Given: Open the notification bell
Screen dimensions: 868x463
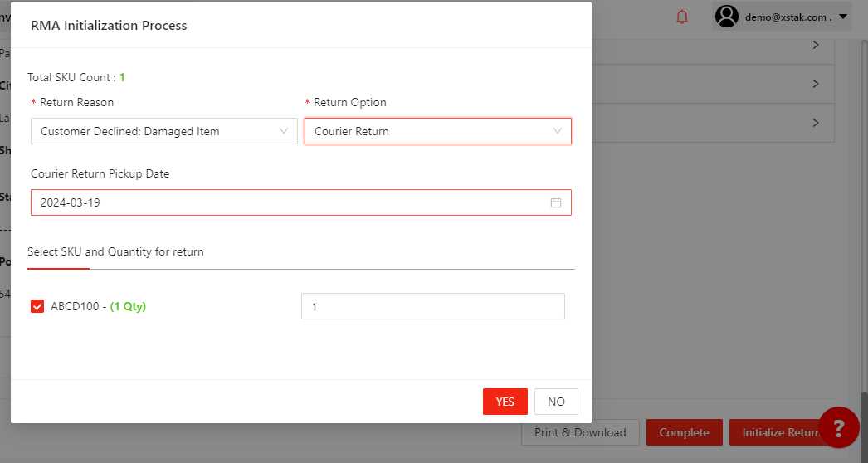Looking at the screenshot, I should pos(682,17).
